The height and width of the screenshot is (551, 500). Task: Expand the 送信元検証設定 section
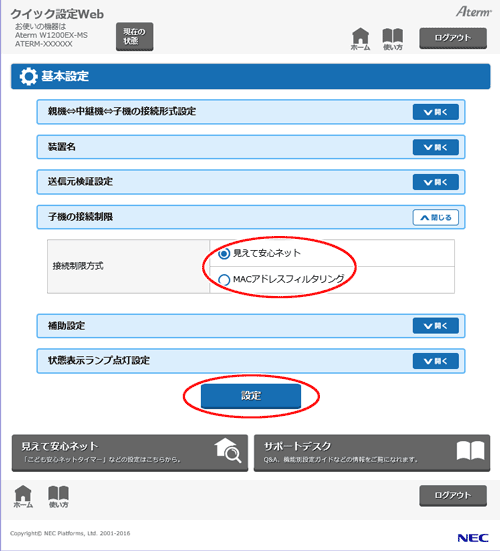[435, 182]
